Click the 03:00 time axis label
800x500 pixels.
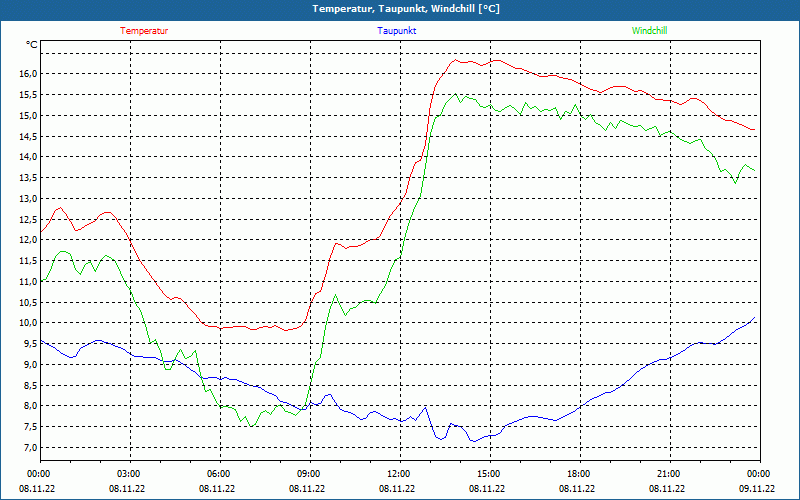128,474
